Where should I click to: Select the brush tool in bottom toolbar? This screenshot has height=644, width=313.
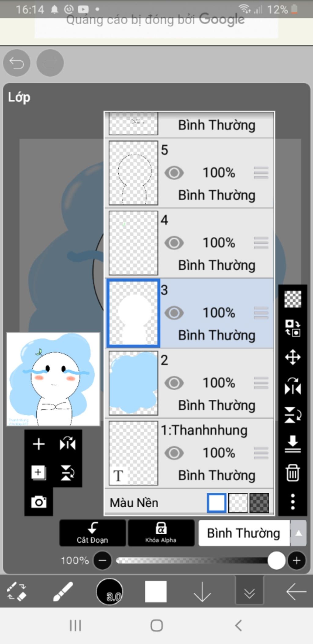[63, 591]
